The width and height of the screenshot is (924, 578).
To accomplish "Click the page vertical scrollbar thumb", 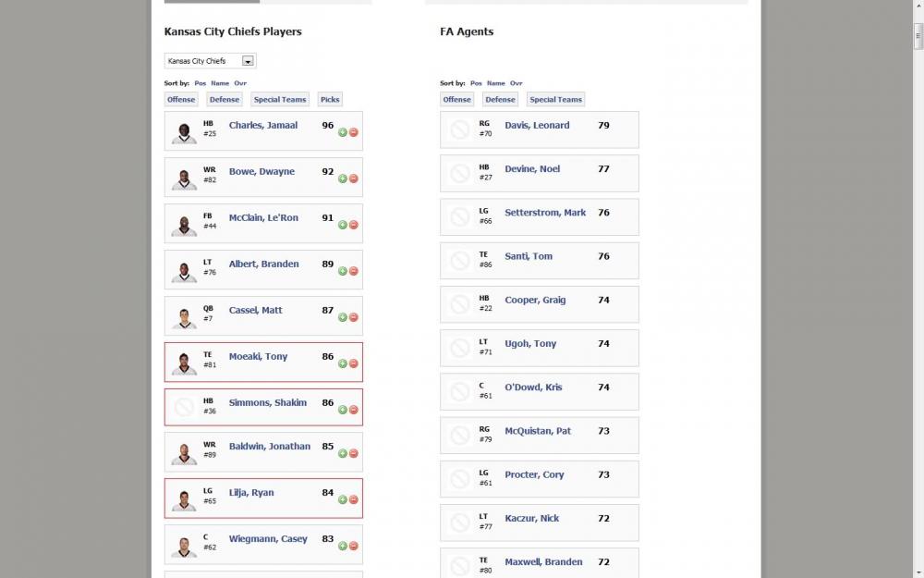I will point(918,36).
